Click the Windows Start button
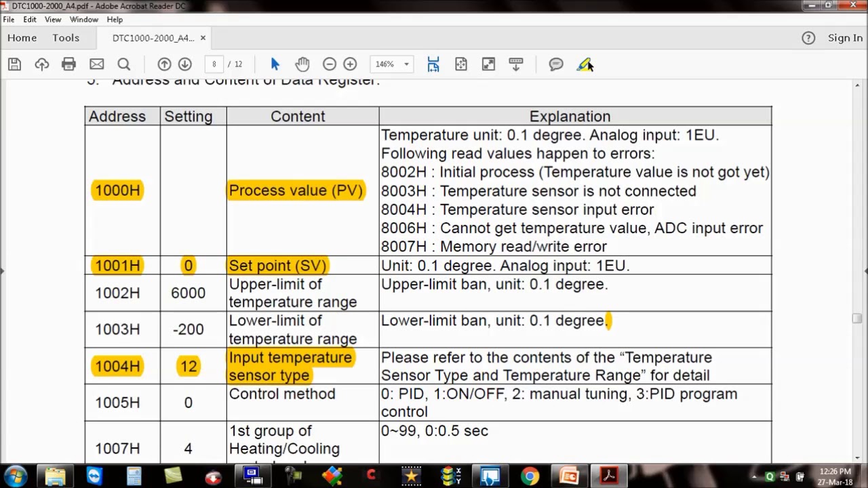This screenshot has width=868, height=488. [16, 476]
